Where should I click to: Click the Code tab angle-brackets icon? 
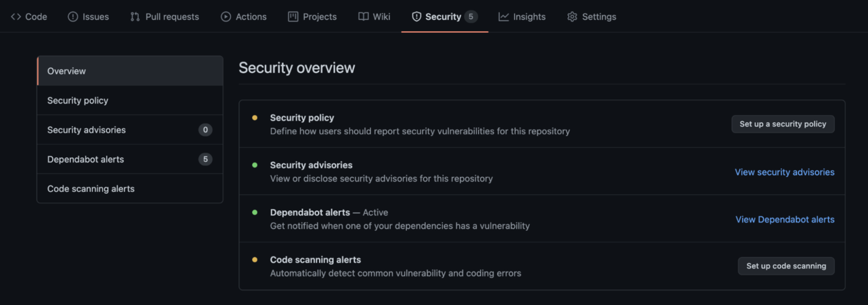click(16, 17)
